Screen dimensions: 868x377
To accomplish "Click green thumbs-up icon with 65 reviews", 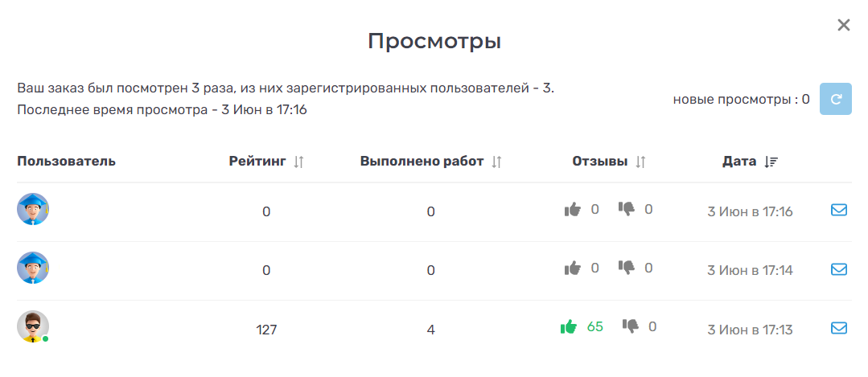I will (x=569, y=326).
